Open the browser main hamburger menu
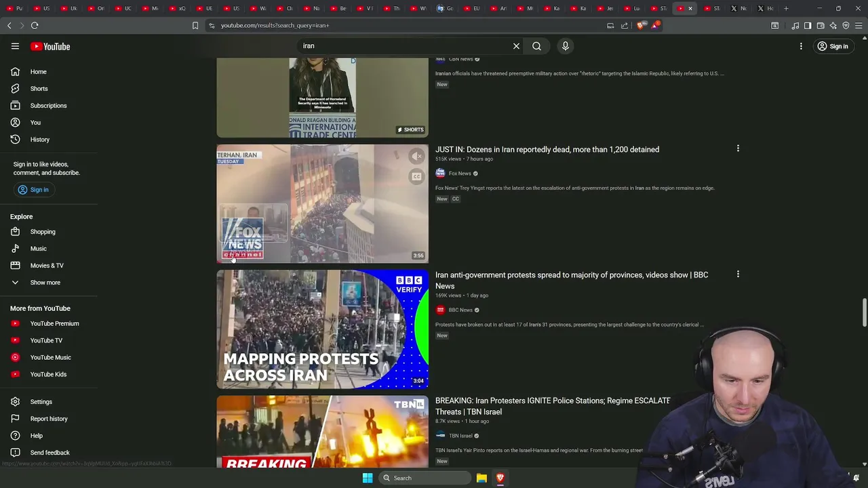 859,26
